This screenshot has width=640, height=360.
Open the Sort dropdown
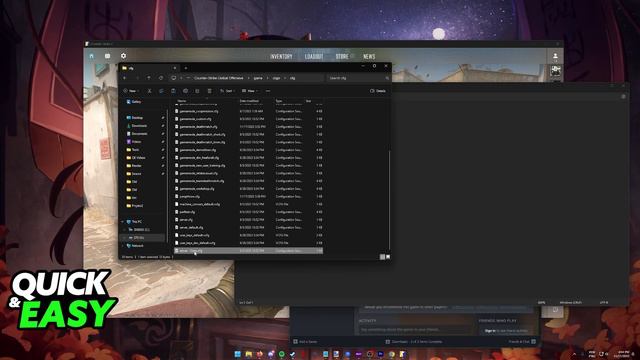227,91
